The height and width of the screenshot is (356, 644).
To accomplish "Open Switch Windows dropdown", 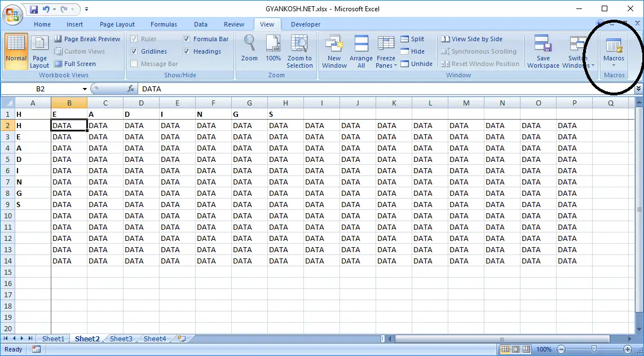I will point(578,51).
